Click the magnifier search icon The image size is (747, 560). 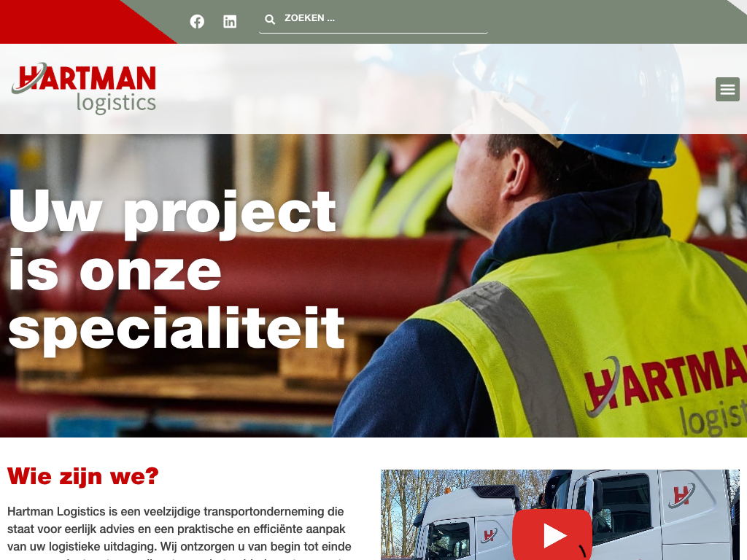coord(270,20)
